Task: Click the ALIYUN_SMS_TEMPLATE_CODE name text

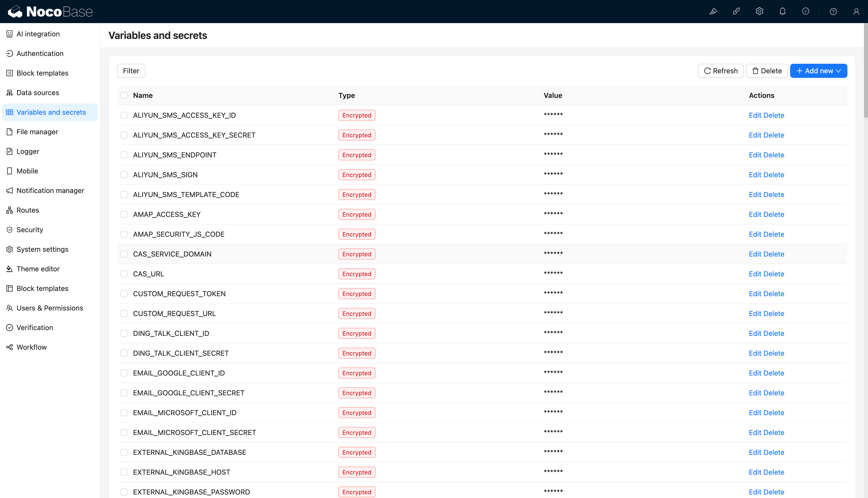Action: 186,195
